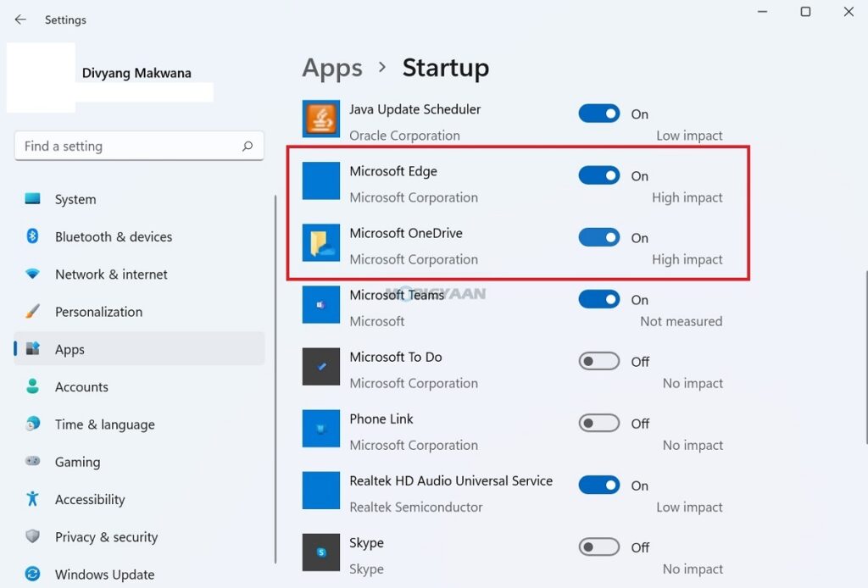Click the Time & language globe icon
This screenshot has height=588, width=868.
click(x=33, y=424)
